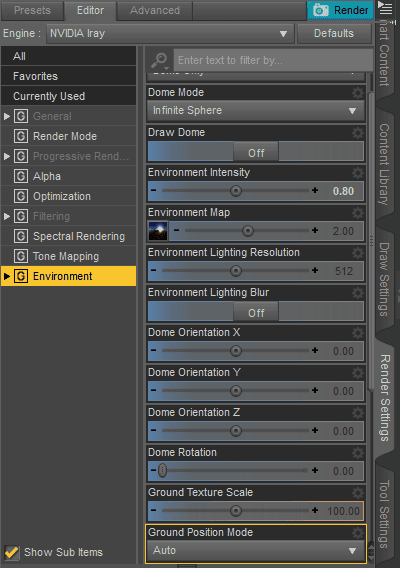This screenshot has height=568, width=400.
Task: Click plus button of Dome Rotation
Action: pyautogui.click(x=315, y=470)
